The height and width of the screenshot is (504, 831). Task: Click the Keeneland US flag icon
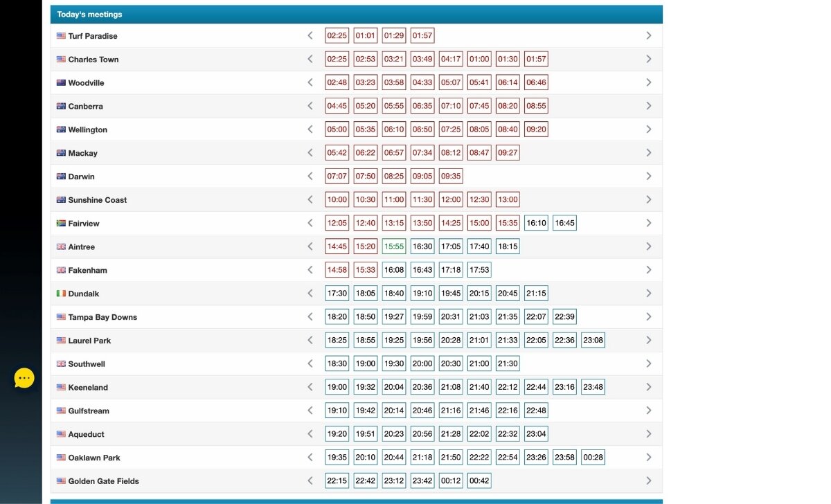pos(61,388)
